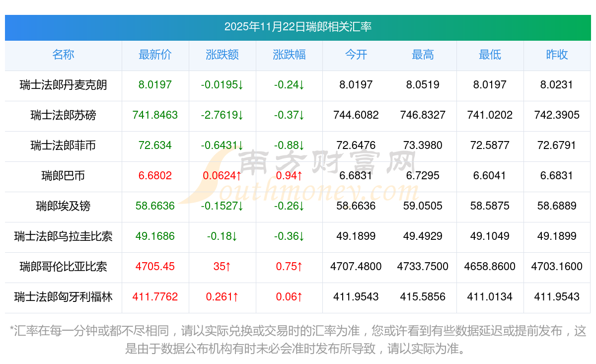Select the 瑞士法郎苏磅 row name

63,115
